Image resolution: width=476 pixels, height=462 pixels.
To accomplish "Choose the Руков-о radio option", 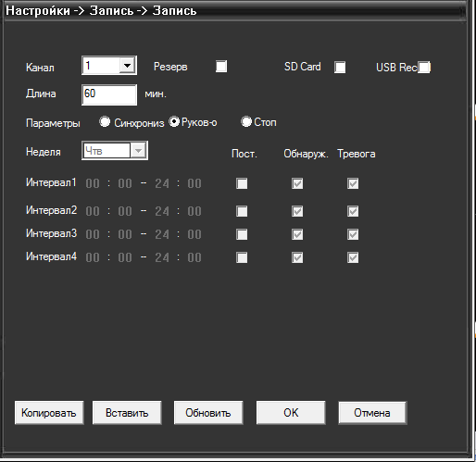I will 174,121.
